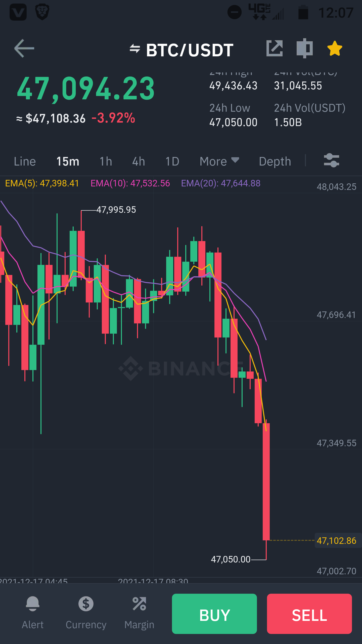Tap the green BUY button
The width and height of the screenshot is (362, 644).
[214, 614]
